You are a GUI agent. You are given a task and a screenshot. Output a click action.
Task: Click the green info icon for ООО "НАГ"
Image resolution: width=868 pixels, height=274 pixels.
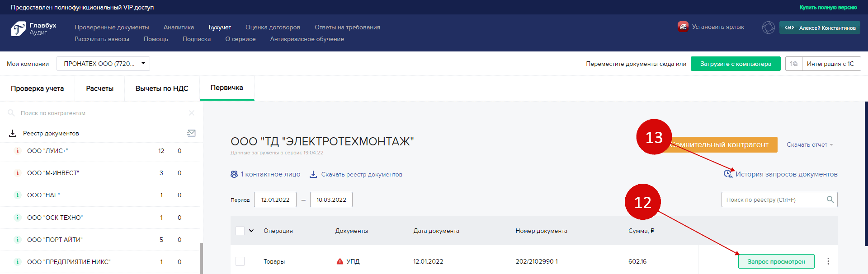click(x=18, y=195)
